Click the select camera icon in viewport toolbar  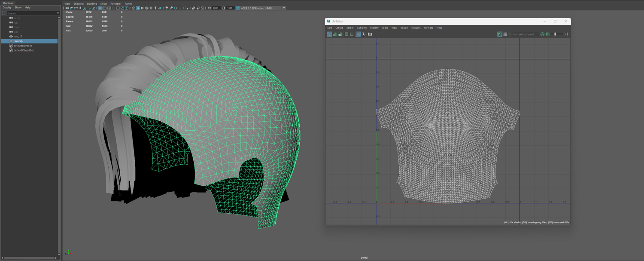click(67, 8)
